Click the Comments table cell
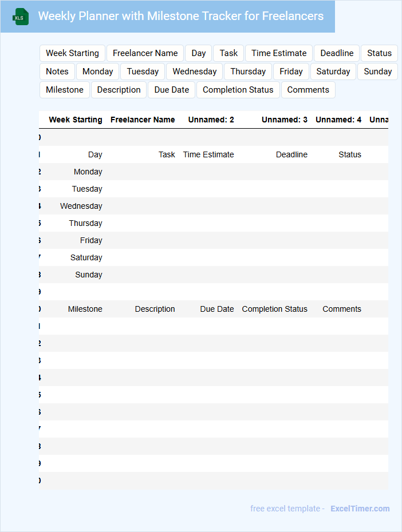 pos(342,309)
